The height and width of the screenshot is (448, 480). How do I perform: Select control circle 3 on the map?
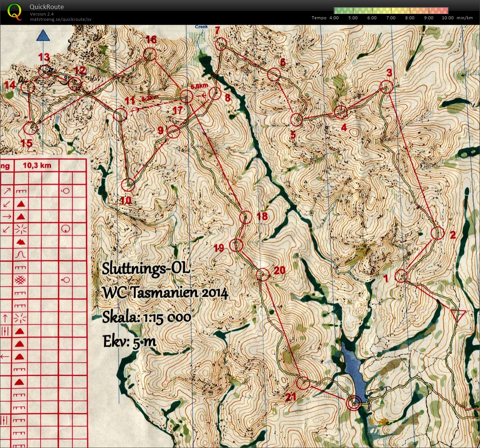point(386,87)
